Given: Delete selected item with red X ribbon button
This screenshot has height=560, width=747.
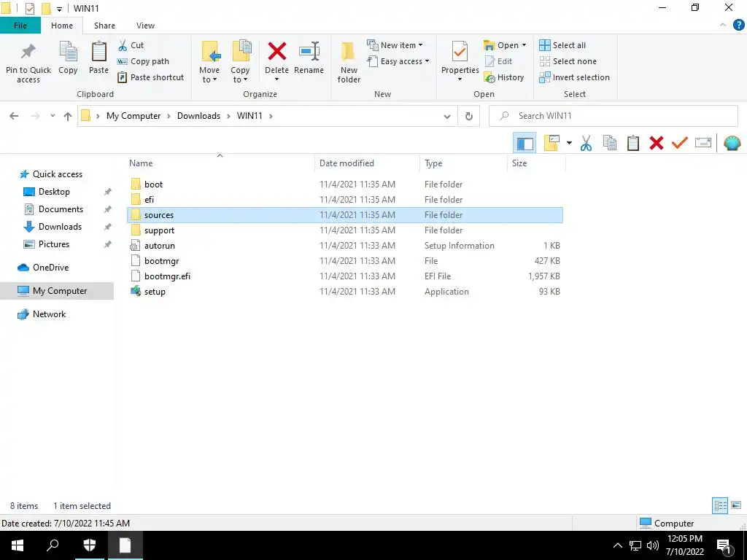Looking at the screenshot, I should pos(276,52).
